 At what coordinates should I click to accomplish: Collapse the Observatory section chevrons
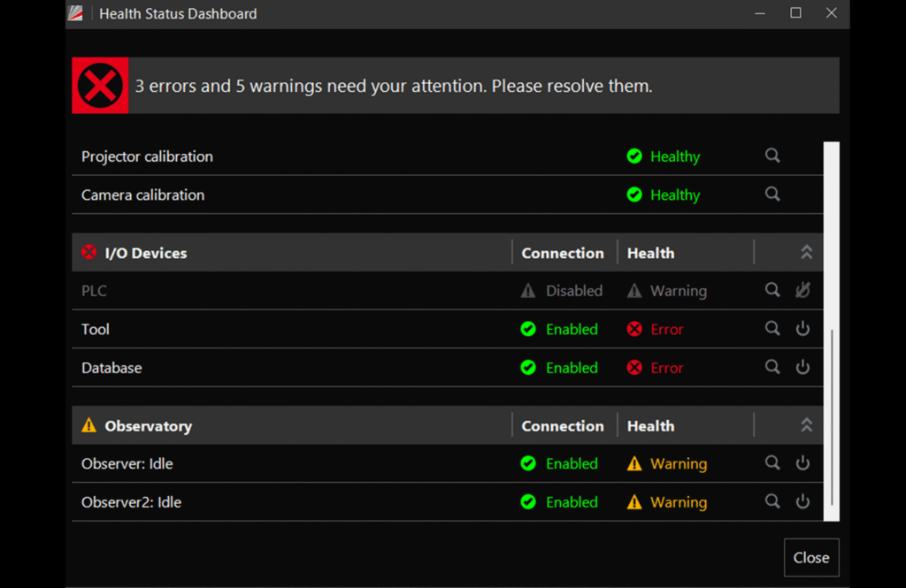click(807, 425)
